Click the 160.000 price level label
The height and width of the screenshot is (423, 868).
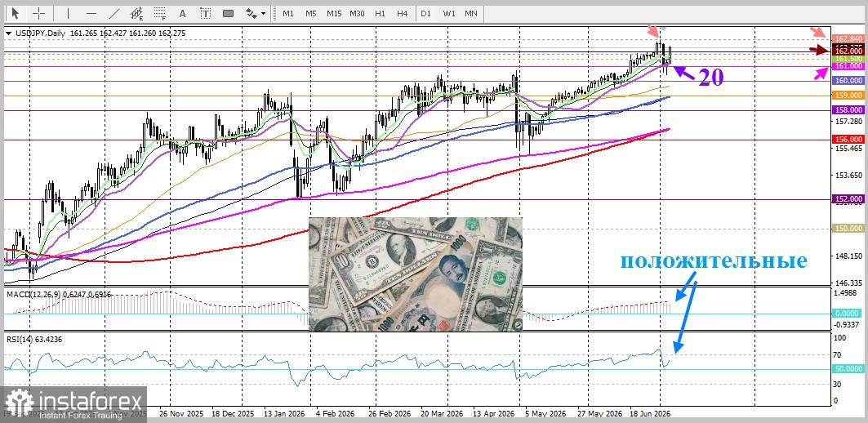point(848,81)
